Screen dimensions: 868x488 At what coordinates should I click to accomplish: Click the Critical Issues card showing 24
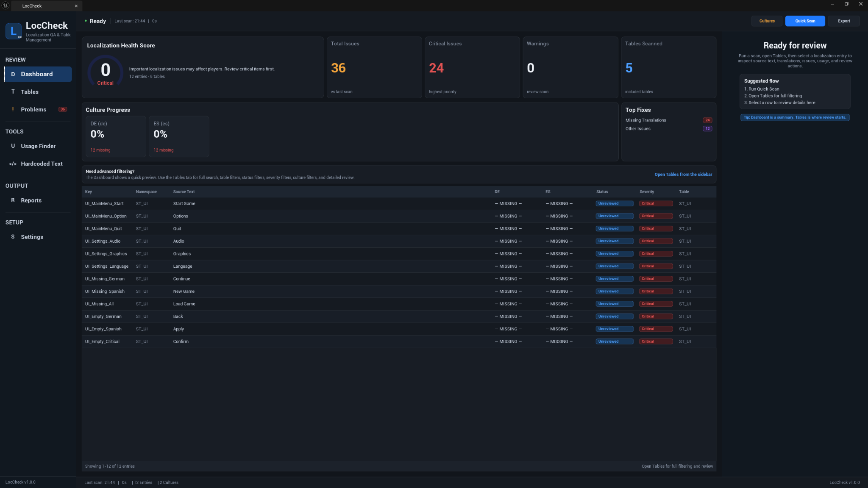[x=472, y=67]
